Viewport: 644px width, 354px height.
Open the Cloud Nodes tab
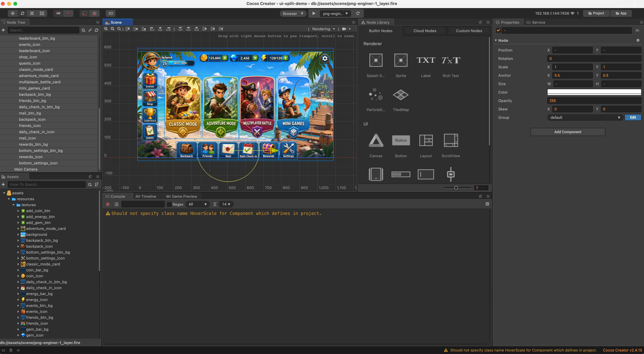coord(425,31)
